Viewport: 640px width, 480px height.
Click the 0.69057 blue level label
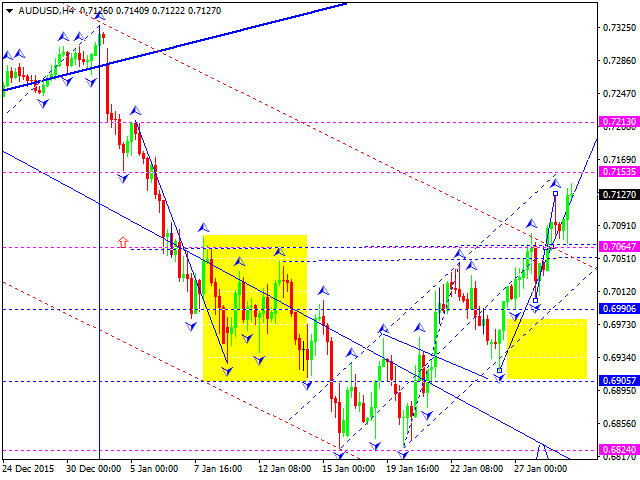click(619, 380)
